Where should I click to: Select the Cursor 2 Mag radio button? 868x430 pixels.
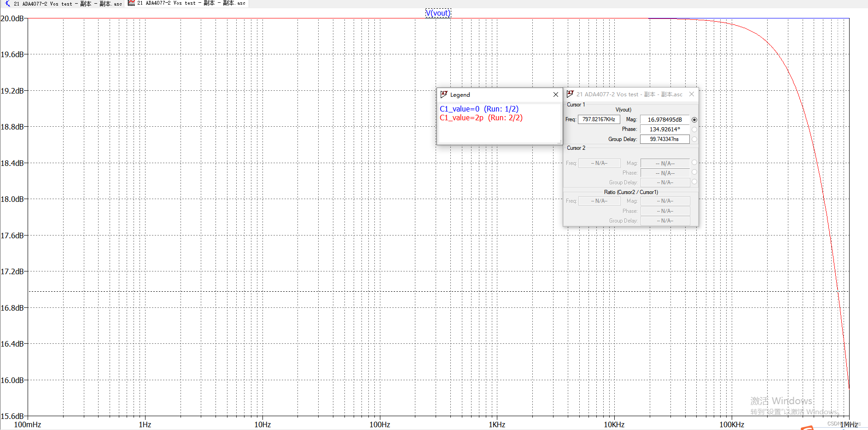[694, 162]
